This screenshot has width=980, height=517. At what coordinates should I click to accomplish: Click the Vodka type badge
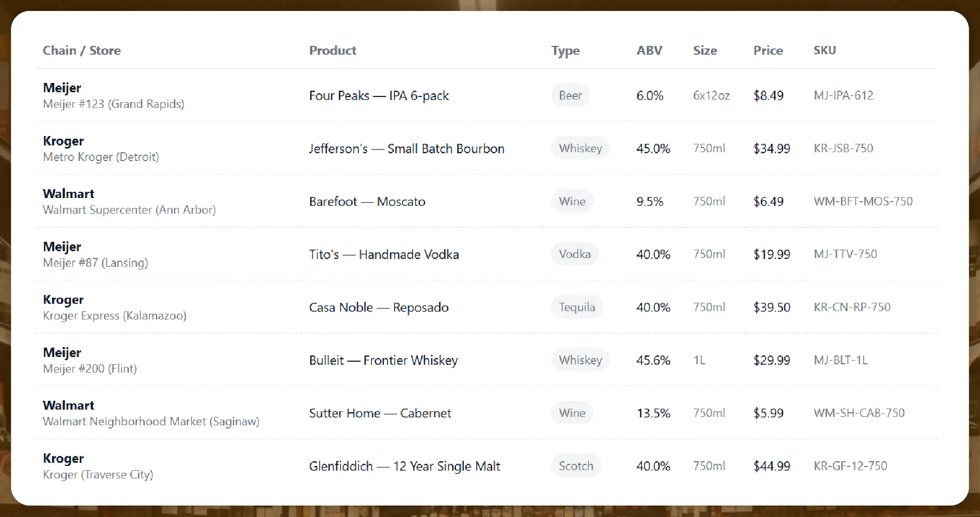575,254
